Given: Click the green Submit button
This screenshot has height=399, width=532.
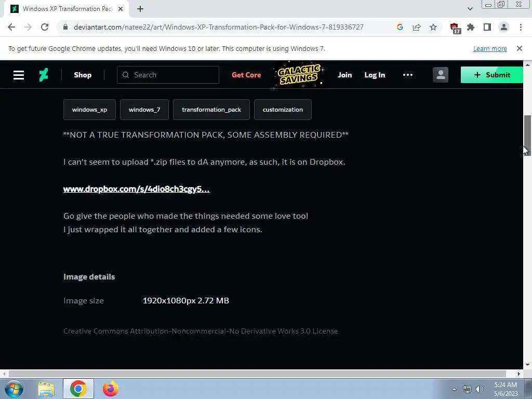Looking at the screenshot, I should pos(491,75).
